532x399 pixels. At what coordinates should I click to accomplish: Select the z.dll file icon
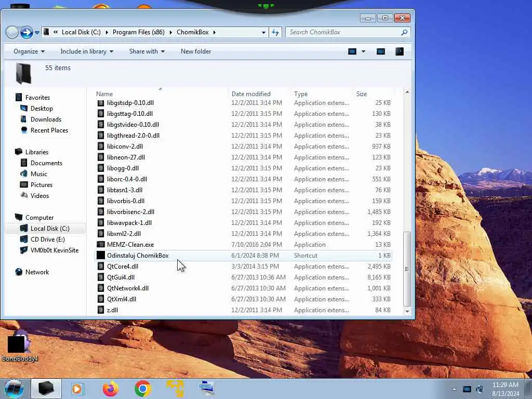pyautogui.click(x=100, y=310)
